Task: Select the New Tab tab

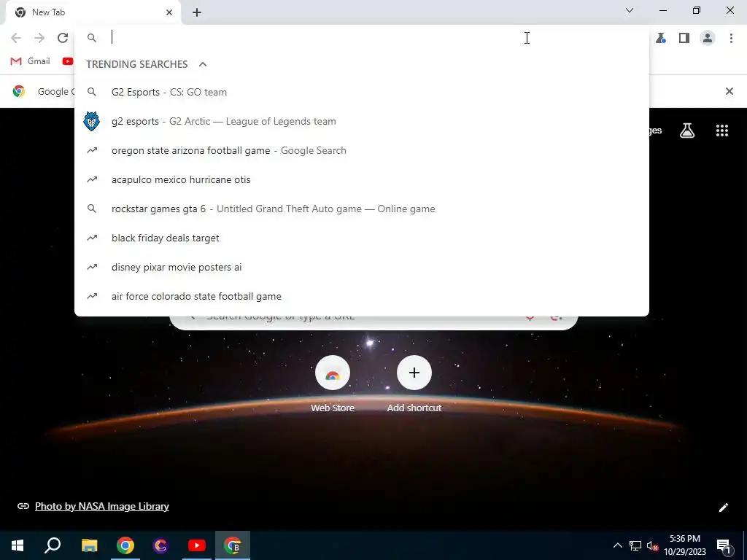Action: pos(93,12)
